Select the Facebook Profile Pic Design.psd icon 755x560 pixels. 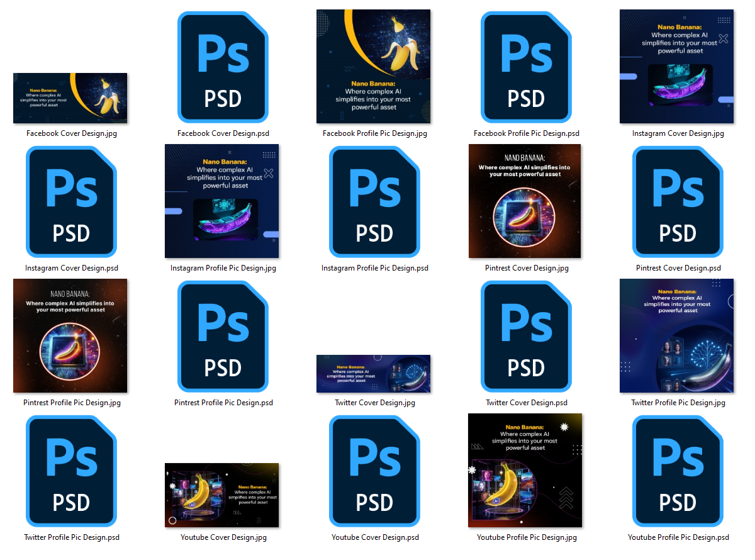tap(526, 67)
